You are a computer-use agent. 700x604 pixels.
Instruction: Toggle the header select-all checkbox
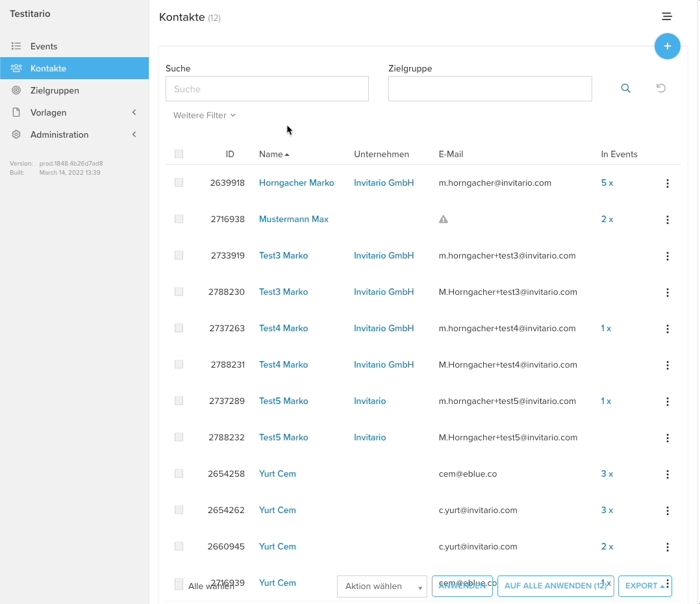[x=179, y=154]
